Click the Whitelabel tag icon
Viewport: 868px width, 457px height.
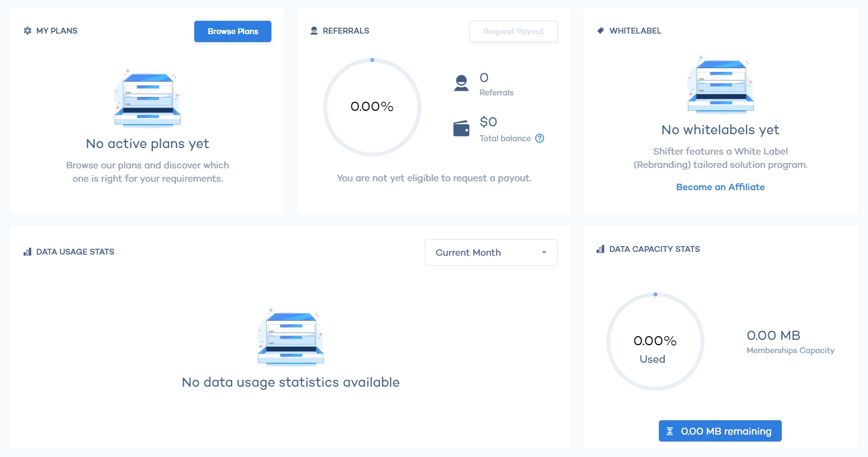[x=600, y=31]
